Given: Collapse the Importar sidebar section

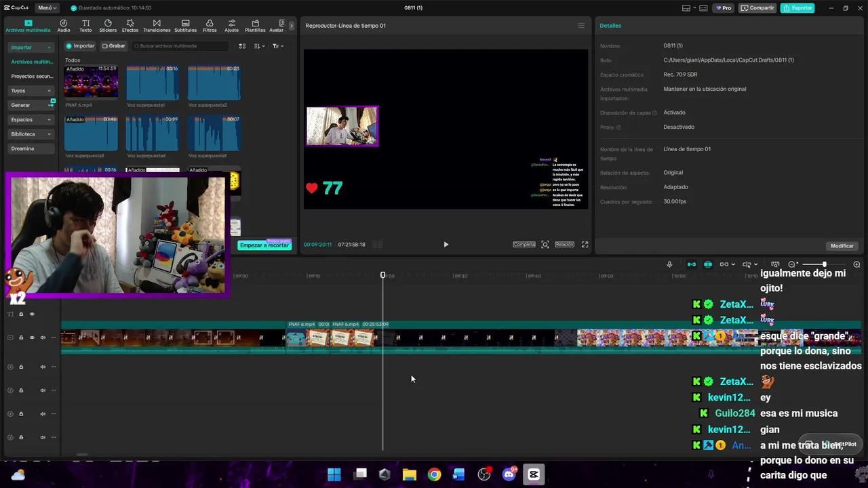Looking at the screenshot, I should pos(31,47).
